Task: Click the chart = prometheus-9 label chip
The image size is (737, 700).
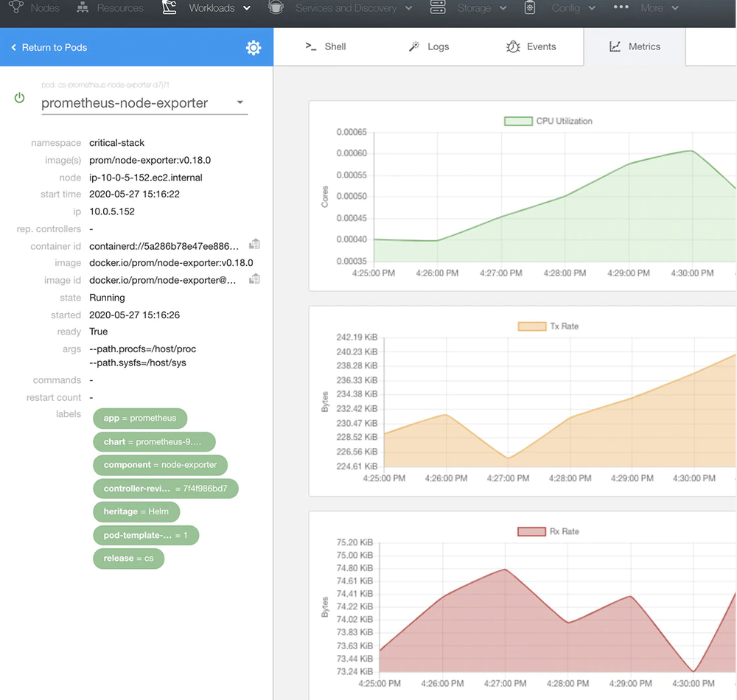Action: pos(154,441)
